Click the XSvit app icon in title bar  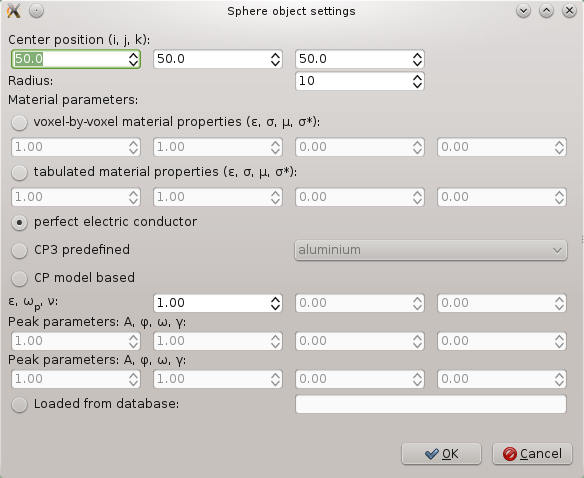coord(13,11)
